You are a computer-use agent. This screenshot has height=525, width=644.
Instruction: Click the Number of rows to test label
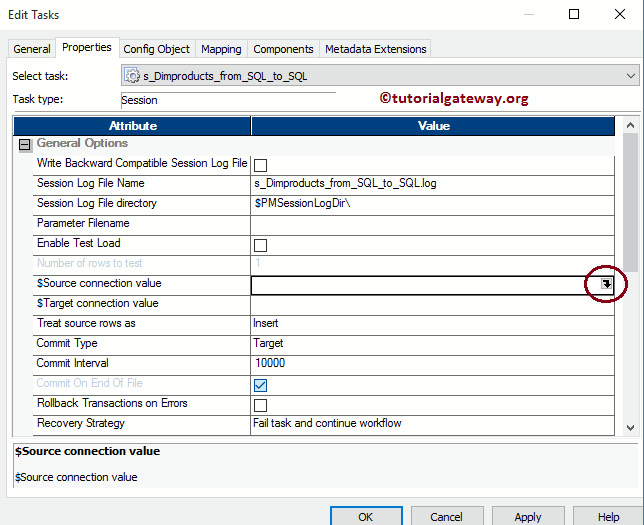pyautogui.click(x=90, y=263)
